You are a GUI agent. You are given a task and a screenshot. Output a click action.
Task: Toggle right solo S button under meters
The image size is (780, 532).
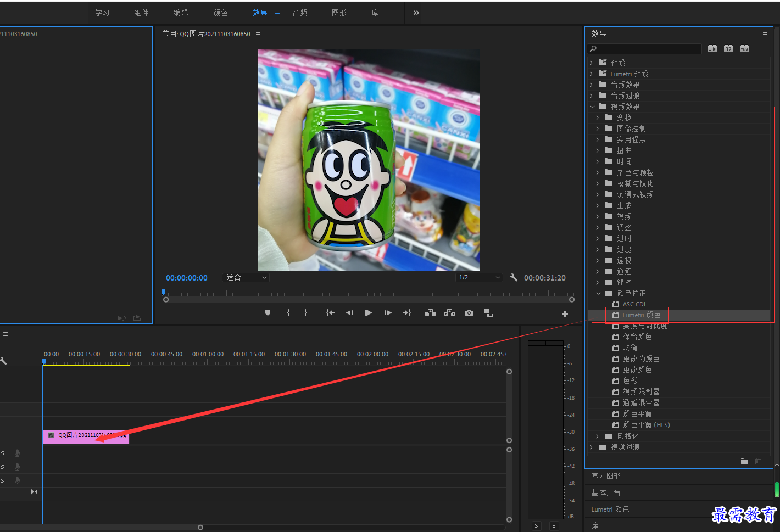click(554, 526)
